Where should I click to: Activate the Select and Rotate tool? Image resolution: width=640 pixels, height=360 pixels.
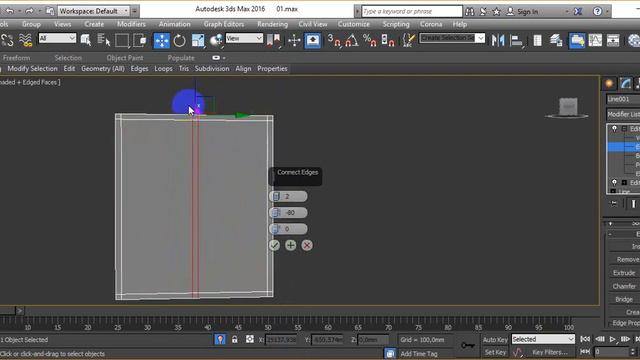click(x=180, y=40)
